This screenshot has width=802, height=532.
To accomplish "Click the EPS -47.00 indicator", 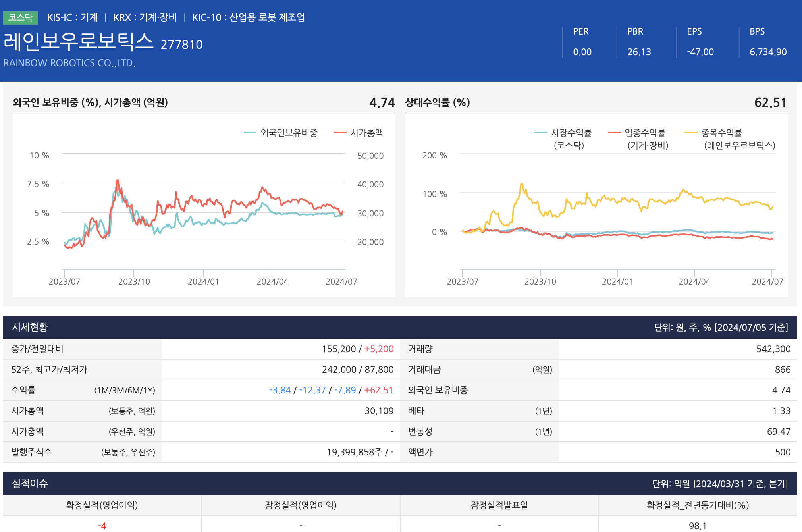I will click(700, 52).
